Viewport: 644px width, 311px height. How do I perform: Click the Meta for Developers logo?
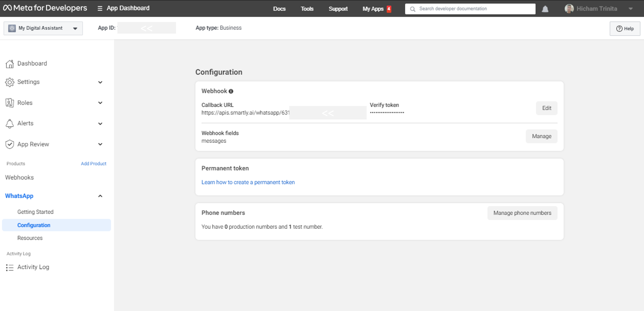coord(45,8)
